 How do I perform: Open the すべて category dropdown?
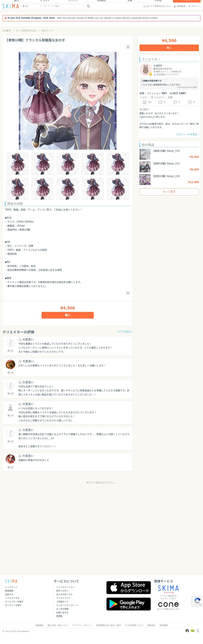[x=32, y=6]
